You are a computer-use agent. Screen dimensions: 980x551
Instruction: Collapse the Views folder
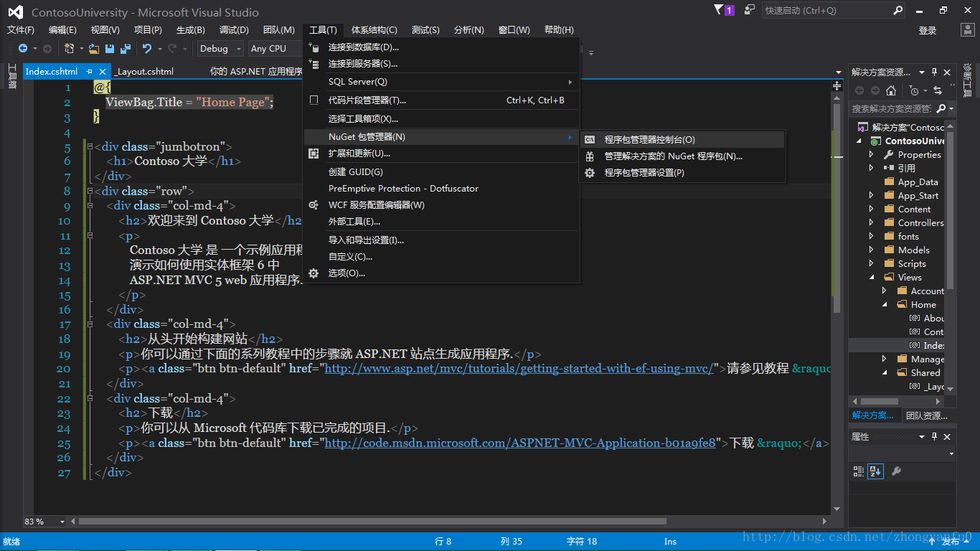pyautogui.click(x=871, y=278)
